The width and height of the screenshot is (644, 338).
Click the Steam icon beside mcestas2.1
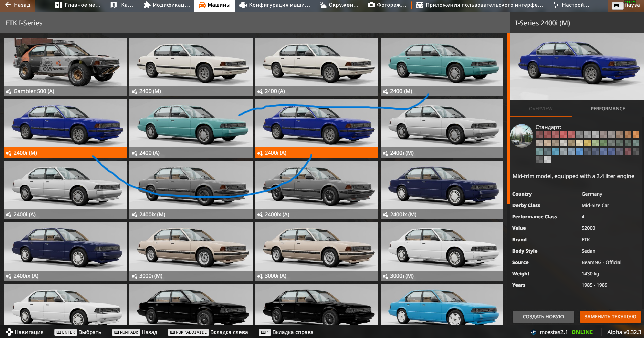point(533,332)
